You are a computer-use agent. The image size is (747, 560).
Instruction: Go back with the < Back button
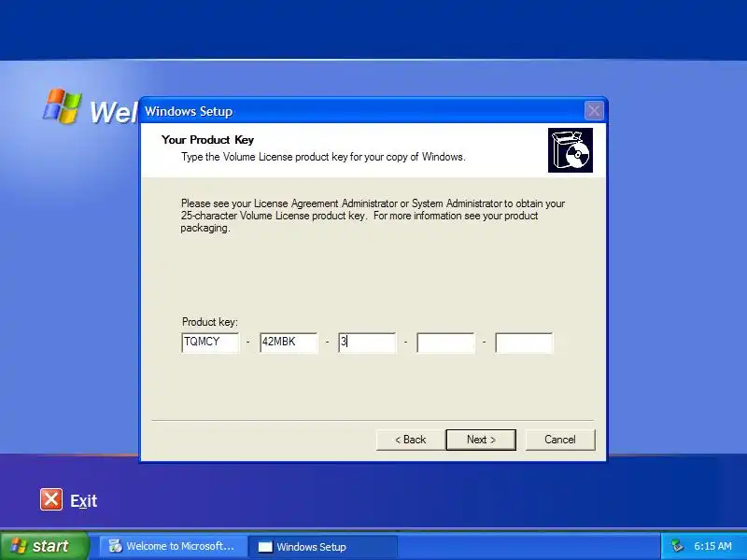[x=410, y=440]
